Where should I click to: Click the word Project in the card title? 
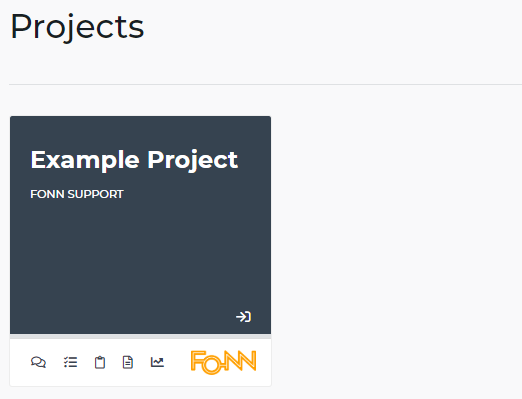193,160
